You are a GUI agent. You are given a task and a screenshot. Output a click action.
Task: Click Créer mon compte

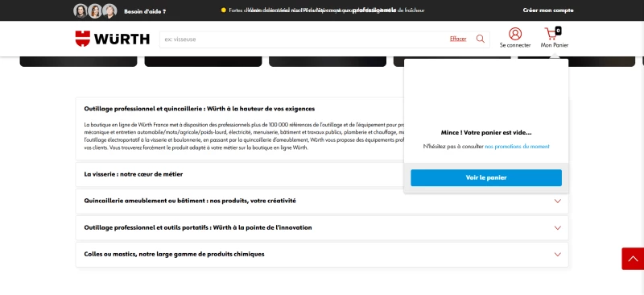click(x=548, y=10)
